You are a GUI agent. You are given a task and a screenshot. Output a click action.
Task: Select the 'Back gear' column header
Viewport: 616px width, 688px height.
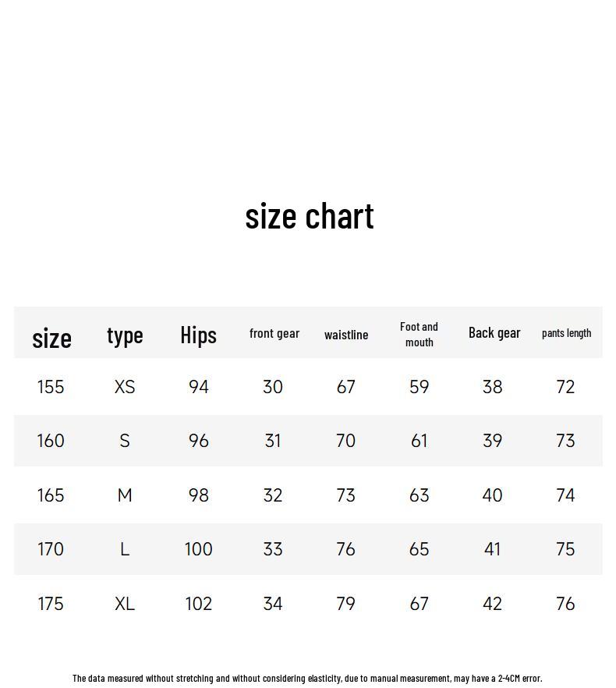[494, 332]
